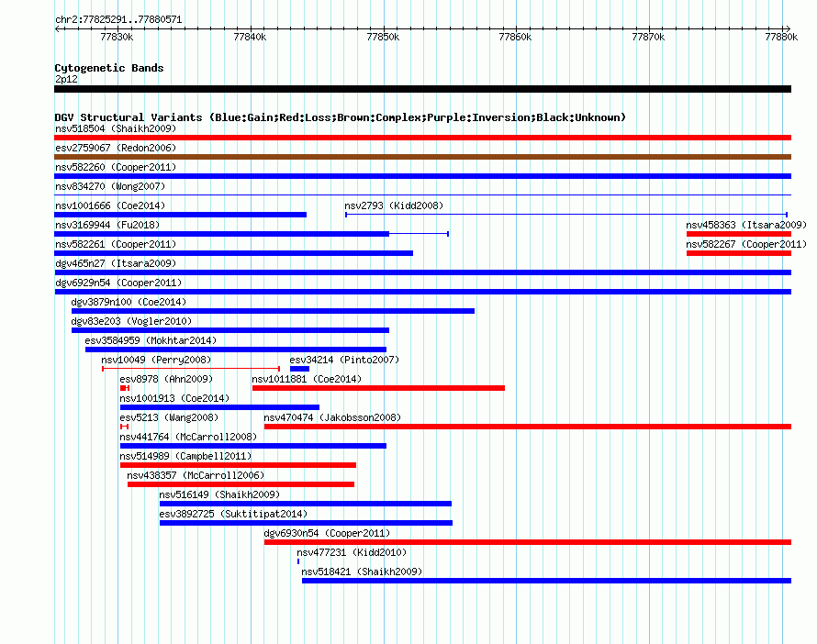Click the nsv518504 (Shaikh2009) variant label
The image size is (817, 644).
coord(116,128)
